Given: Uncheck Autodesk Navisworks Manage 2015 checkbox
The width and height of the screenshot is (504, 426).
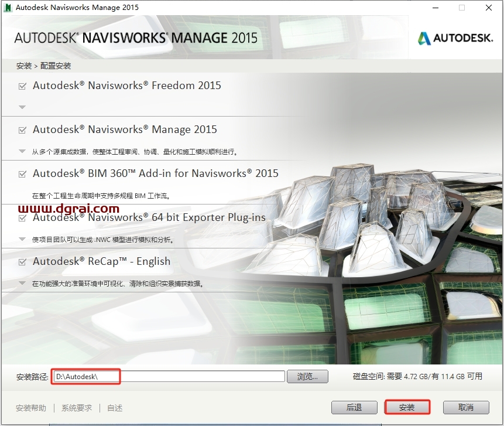Looking at the screenshot, I should (x=22, y=130).
